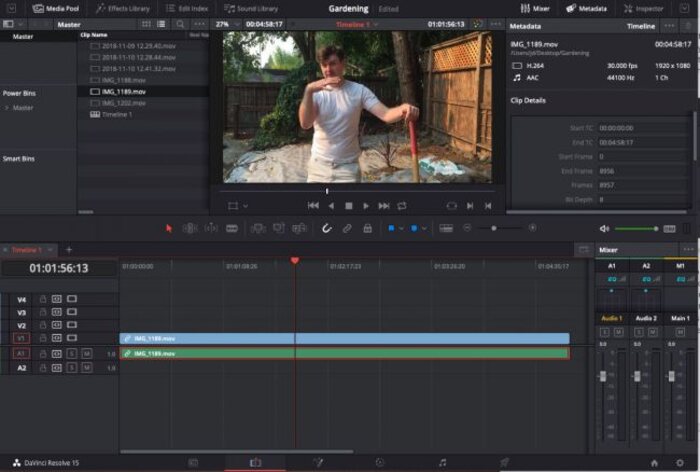Switch media pool to list view
The width and height of the screenshot is (700, 472).
click(x=161, y=24)
